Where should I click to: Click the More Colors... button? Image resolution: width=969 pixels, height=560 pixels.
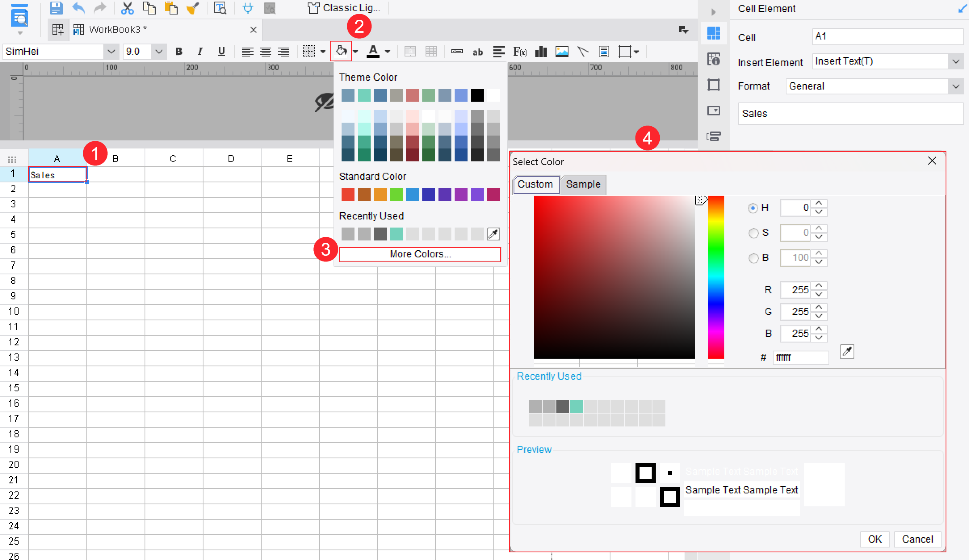pos(420,254)
